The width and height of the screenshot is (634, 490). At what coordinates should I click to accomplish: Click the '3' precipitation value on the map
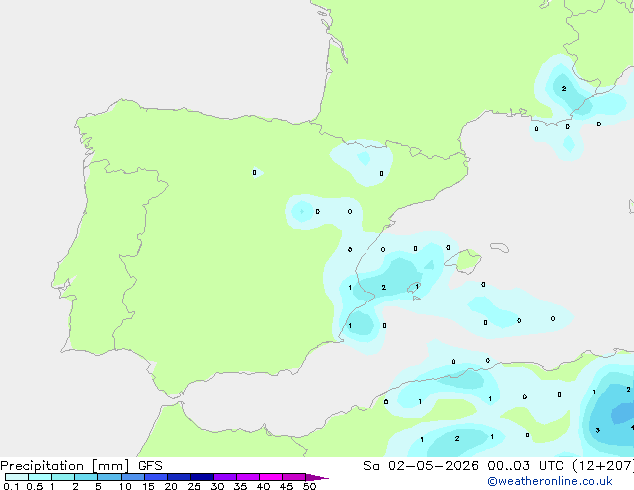point(598,430)
